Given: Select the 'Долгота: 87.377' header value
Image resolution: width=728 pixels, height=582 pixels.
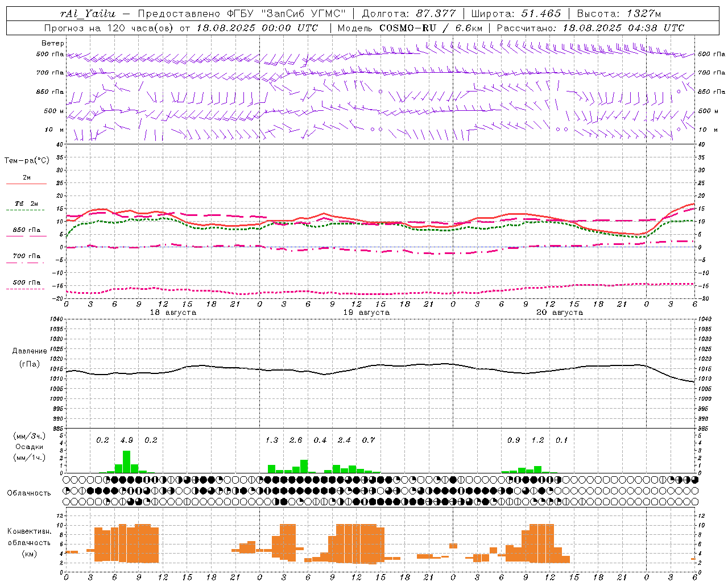Looking at the screenshot, I should coord(408,14).
